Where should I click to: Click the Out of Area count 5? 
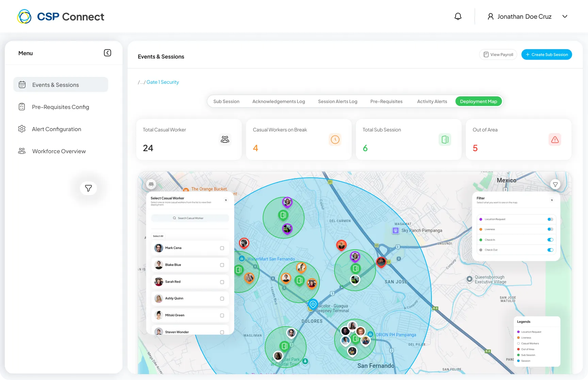[x=475, y=148]
